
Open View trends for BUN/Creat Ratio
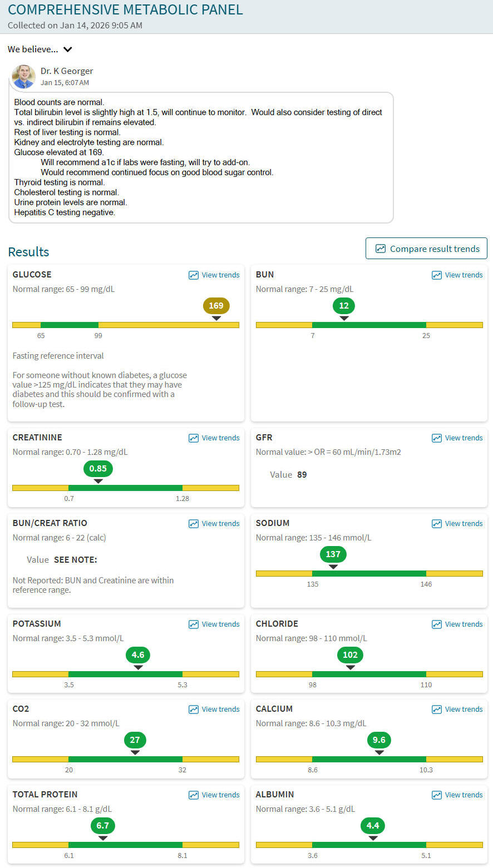pos(220,524)
